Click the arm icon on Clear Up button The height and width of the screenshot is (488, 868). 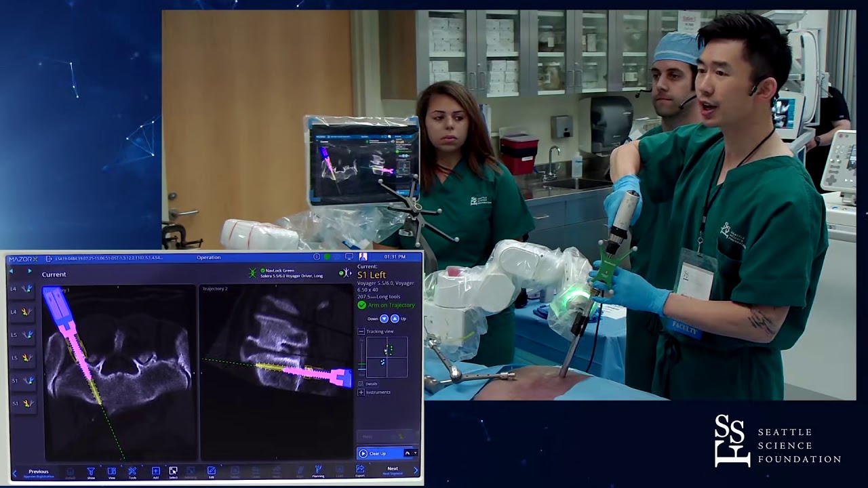(408, 453)
